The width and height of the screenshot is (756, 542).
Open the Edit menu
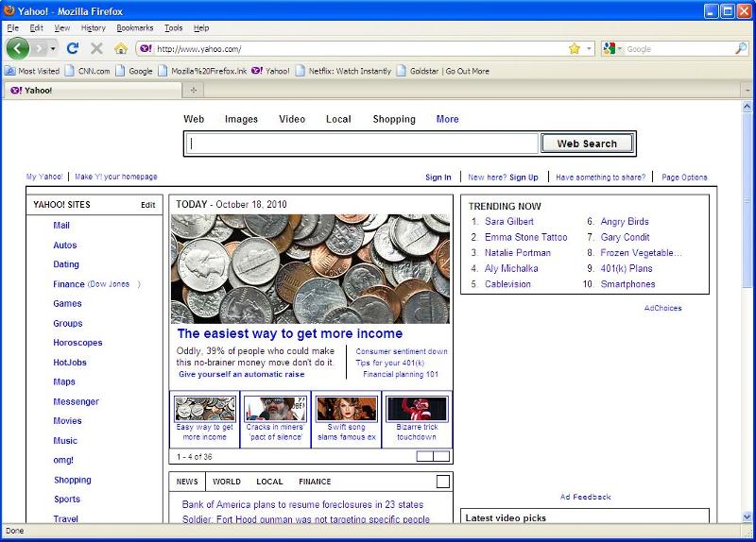pyautogui.click(x=36, y=28)
